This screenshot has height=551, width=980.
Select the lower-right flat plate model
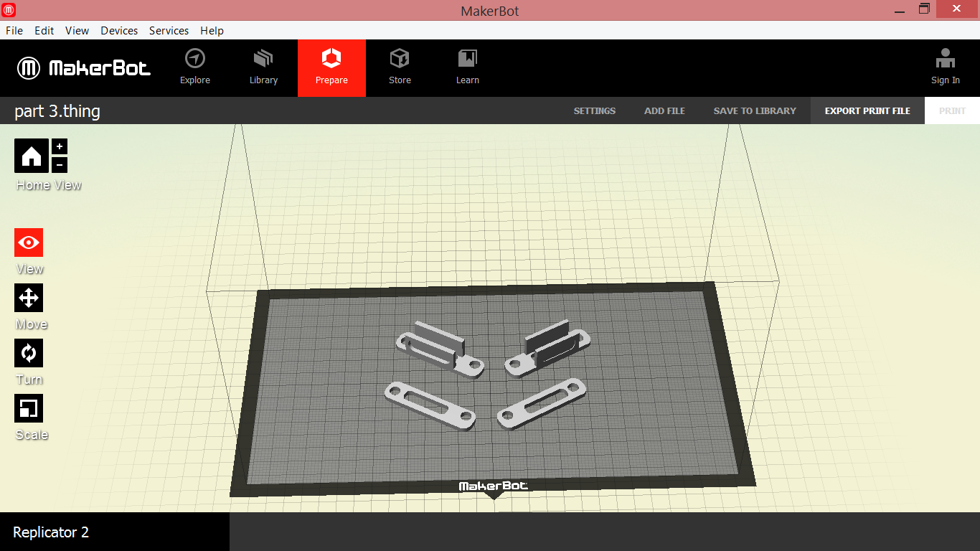542,403
